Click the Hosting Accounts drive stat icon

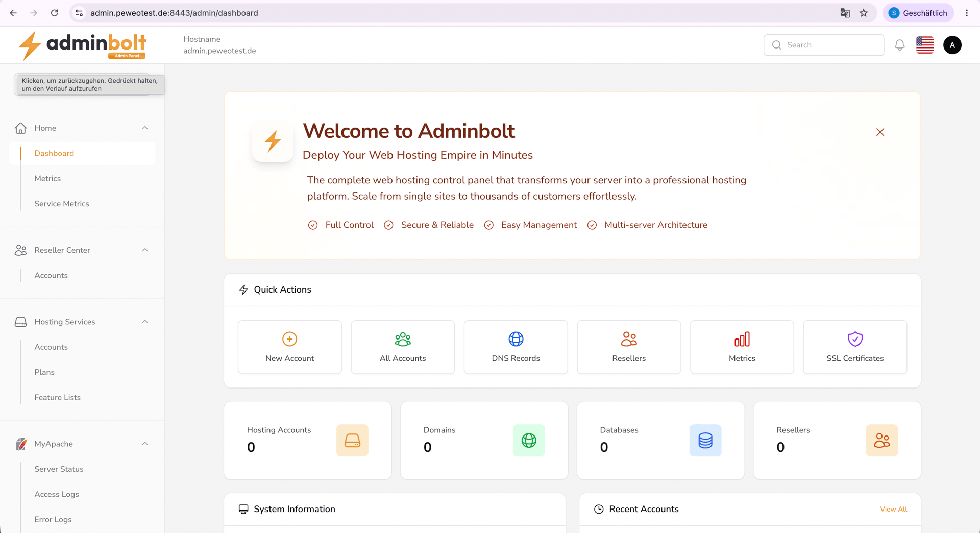click(352, 440)
